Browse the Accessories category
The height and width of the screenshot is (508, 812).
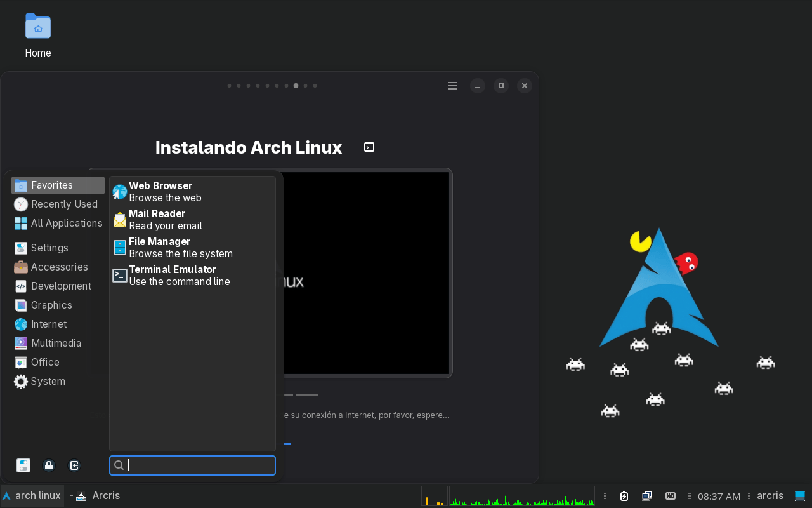[x=58, y=267]
